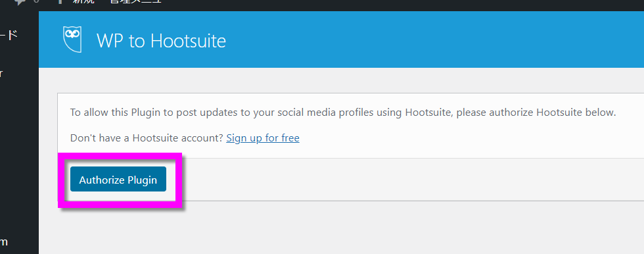The height and width of the screenshot is (254, 644).
Task: Open the Sign up for free link
Action: (263, 138)
